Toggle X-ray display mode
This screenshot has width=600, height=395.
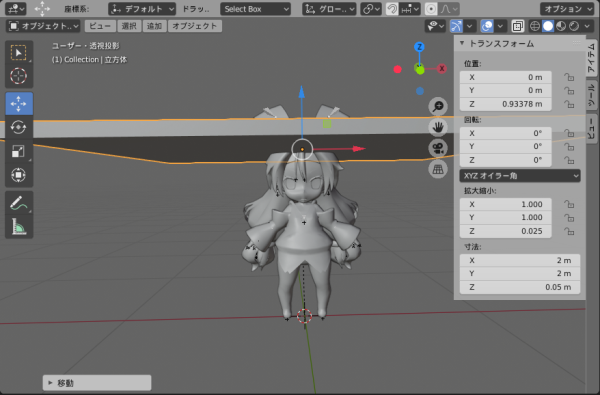click(517, 26)
